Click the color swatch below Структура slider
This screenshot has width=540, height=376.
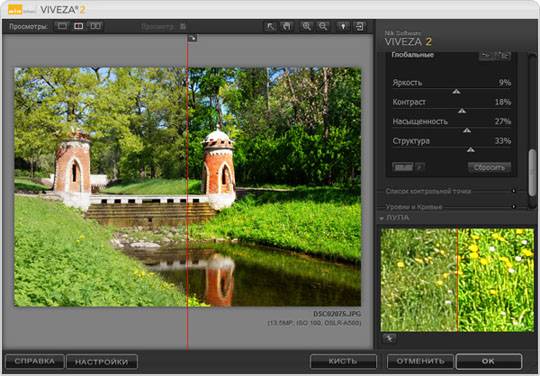point(403,167)
